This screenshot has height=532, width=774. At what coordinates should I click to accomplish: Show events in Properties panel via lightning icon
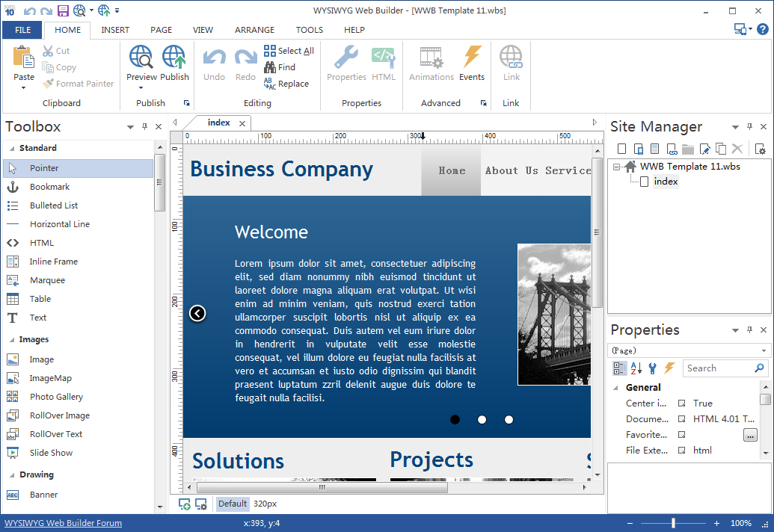tap(669, 368)
